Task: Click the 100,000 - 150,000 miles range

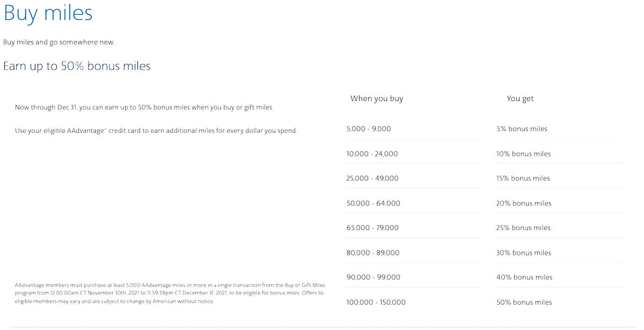Action: [x=376, y=302]
